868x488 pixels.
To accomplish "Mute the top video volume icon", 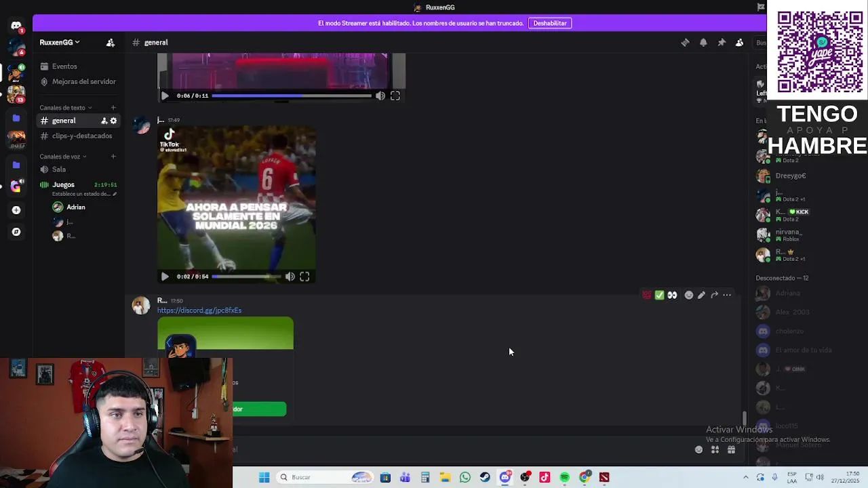I will click(x=380, y=96).
